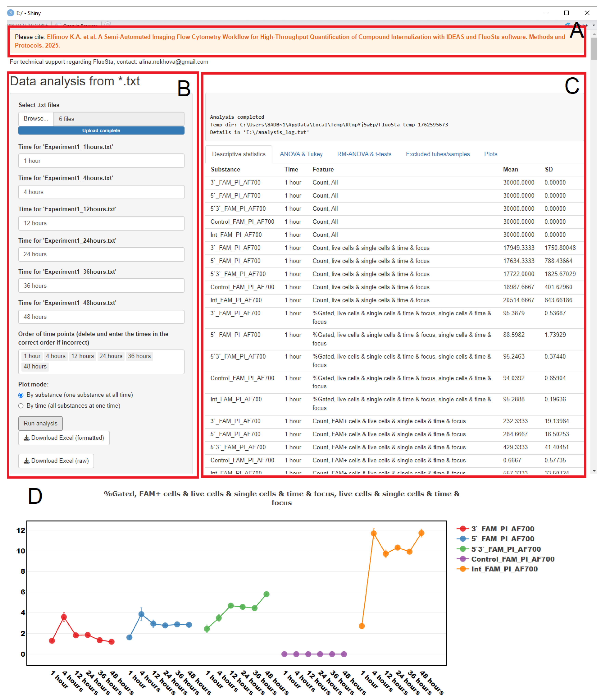Click time field for Experiment1_24hours.txt
602x700 pixels.
[x=101, y=254]
